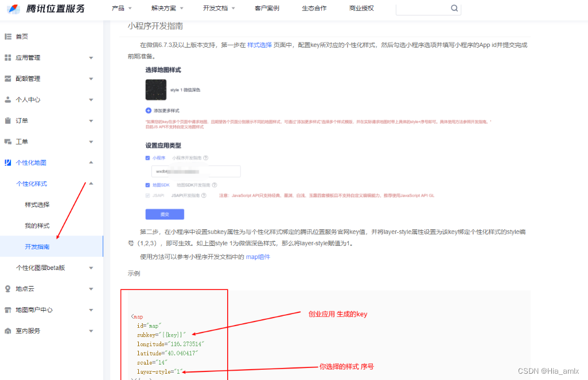This screenshot has height=380, width=588.
Task: Click the 配额管理 chart icon
Action: pyautogui.click(x=8, y=79)
